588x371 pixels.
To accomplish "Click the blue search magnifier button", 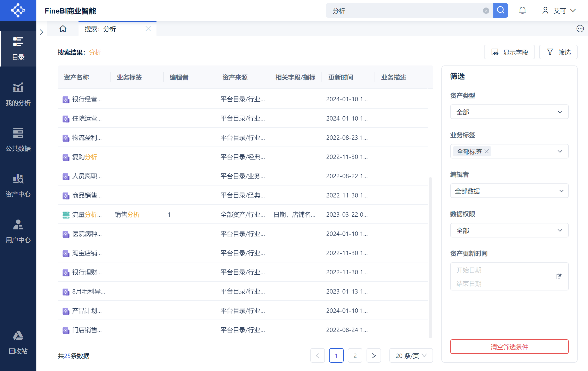I will click(500, 11).
